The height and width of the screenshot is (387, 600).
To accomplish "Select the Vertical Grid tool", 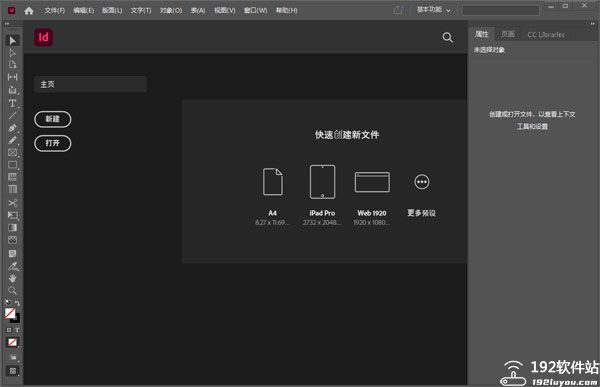I will click(12, 189).
